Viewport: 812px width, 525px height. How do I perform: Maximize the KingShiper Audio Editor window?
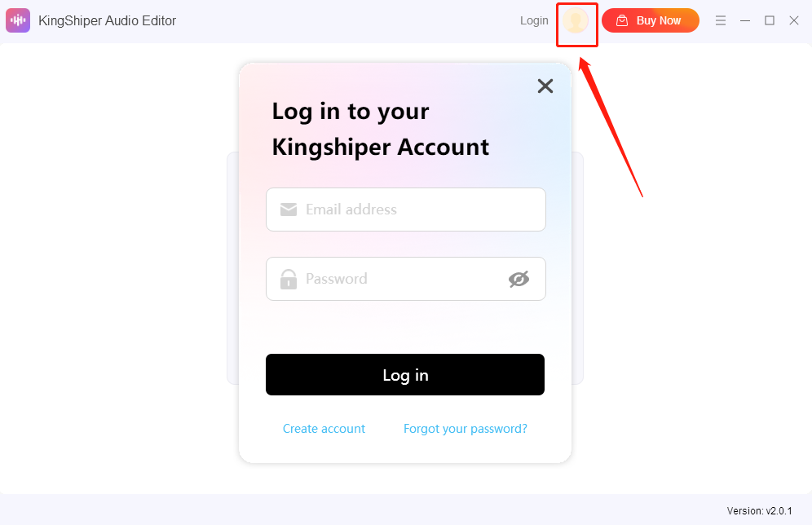click(770, 20)
